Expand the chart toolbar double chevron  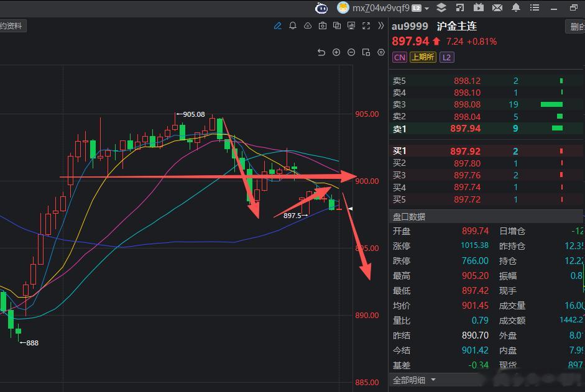coord(380,25)
